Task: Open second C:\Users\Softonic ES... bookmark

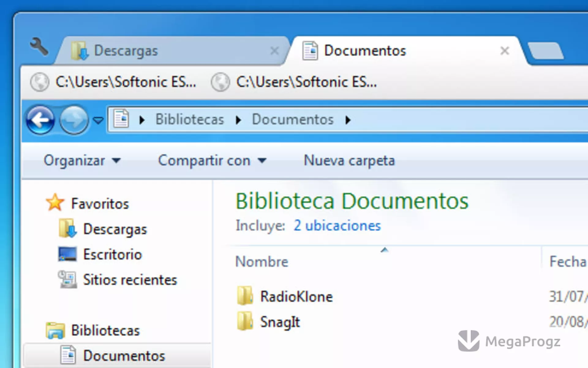Action: pos(294,82)
